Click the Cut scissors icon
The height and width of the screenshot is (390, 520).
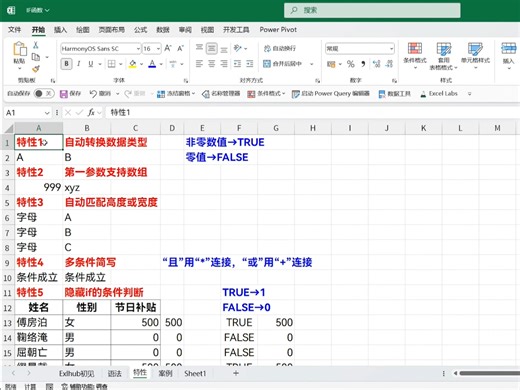coord(35,45)
